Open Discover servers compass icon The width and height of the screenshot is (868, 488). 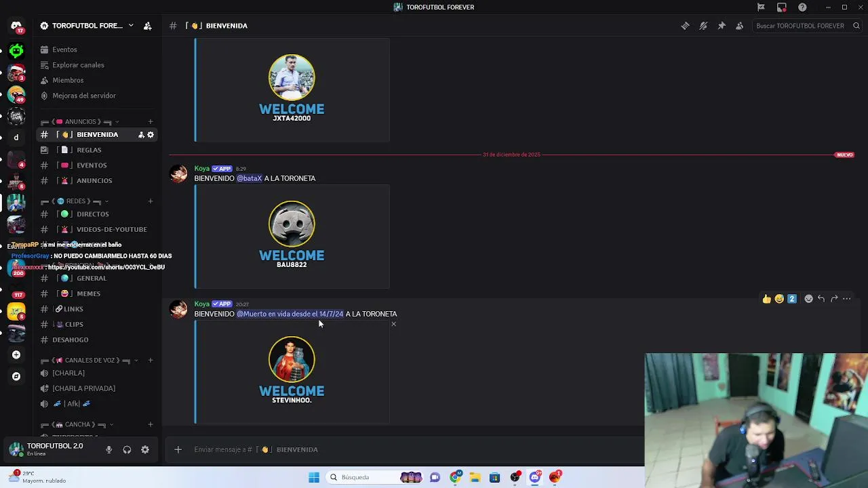16,376
